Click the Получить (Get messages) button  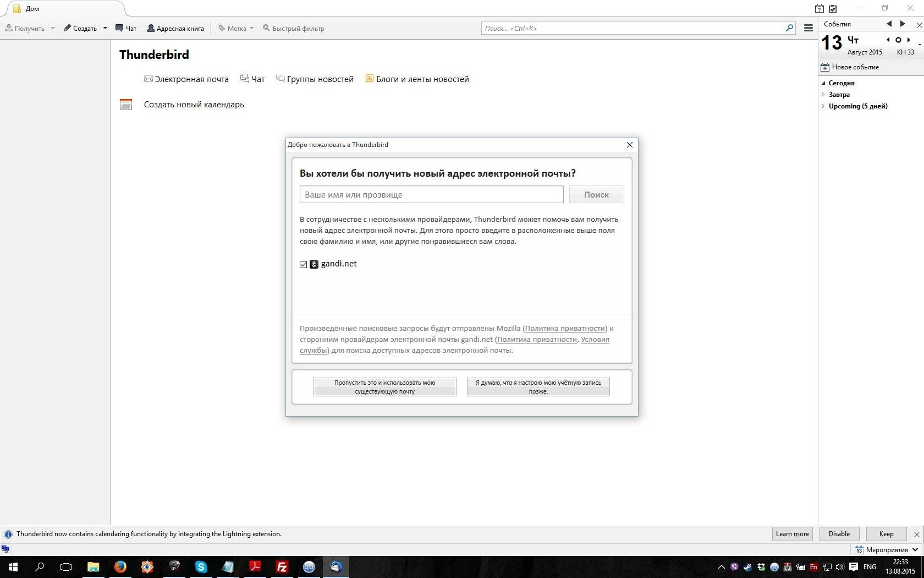click(x=25, y=28)
